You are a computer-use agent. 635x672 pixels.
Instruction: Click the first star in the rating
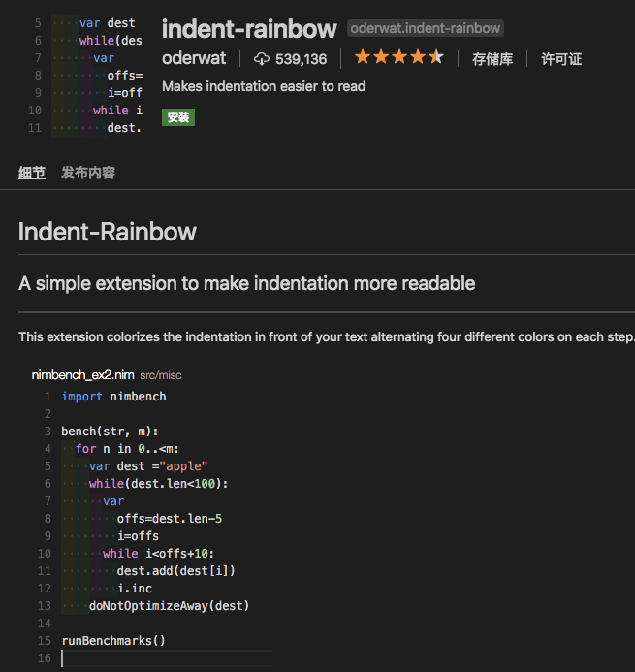[363, 57]
